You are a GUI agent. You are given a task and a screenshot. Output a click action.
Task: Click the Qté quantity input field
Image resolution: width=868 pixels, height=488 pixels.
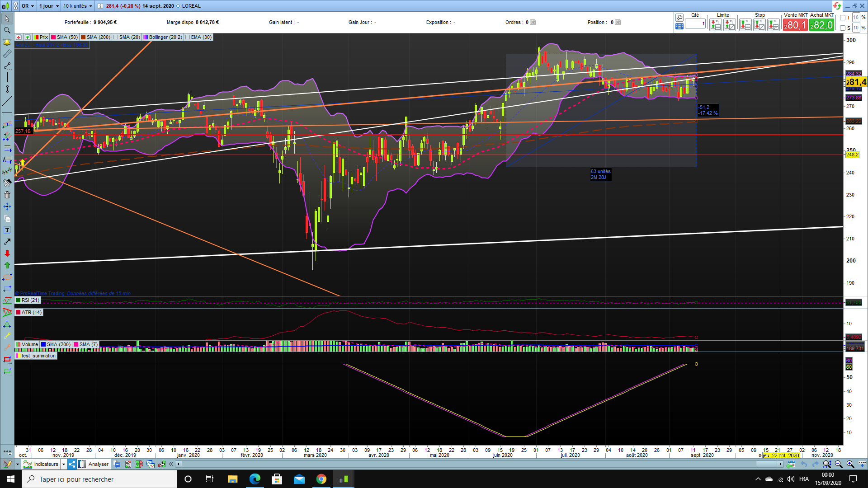click(x=695, y=24)
